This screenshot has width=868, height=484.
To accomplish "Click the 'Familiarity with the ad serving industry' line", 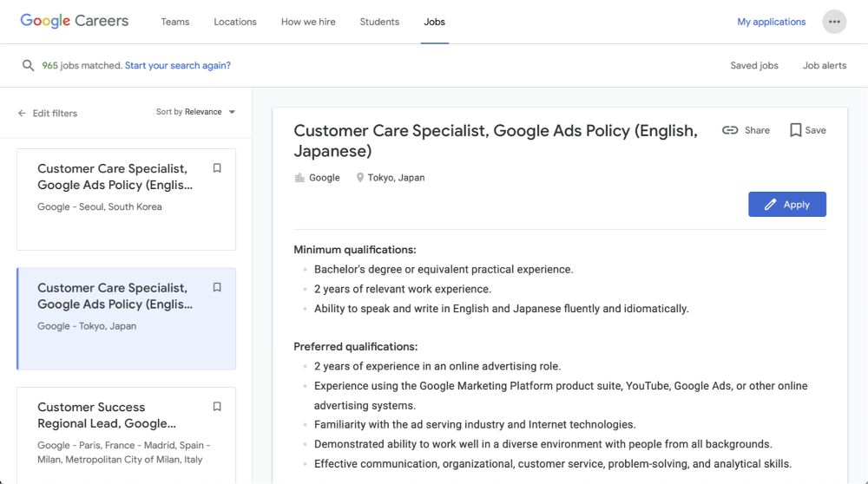I will [x=475, y=424].
